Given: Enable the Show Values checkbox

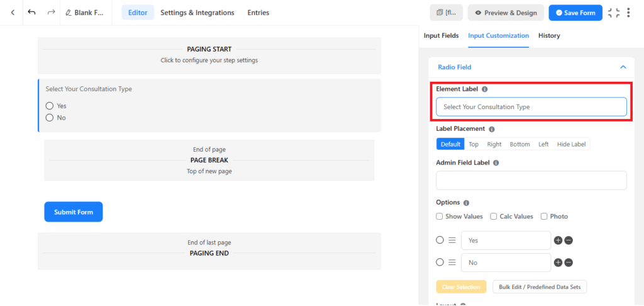Looking at the screenshot, I should tap(440, 217).
